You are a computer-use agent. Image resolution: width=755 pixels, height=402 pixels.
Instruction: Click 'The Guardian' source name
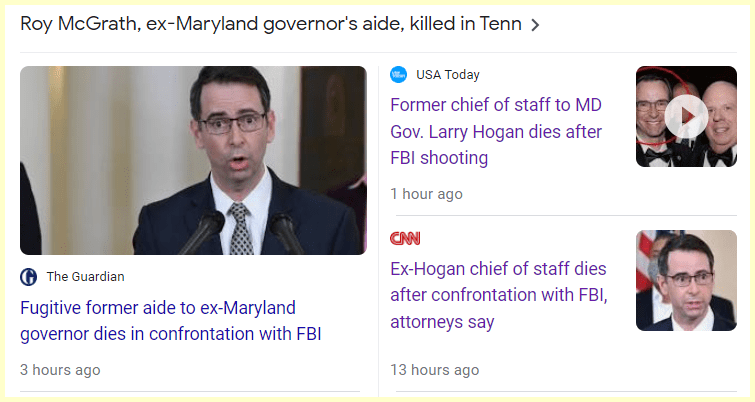coord(85,277)
